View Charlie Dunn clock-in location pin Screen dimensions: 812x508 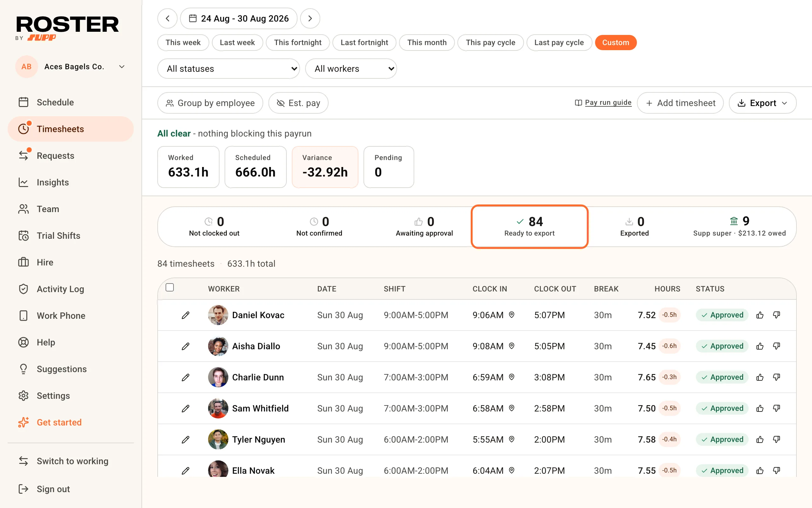point(512,377)
